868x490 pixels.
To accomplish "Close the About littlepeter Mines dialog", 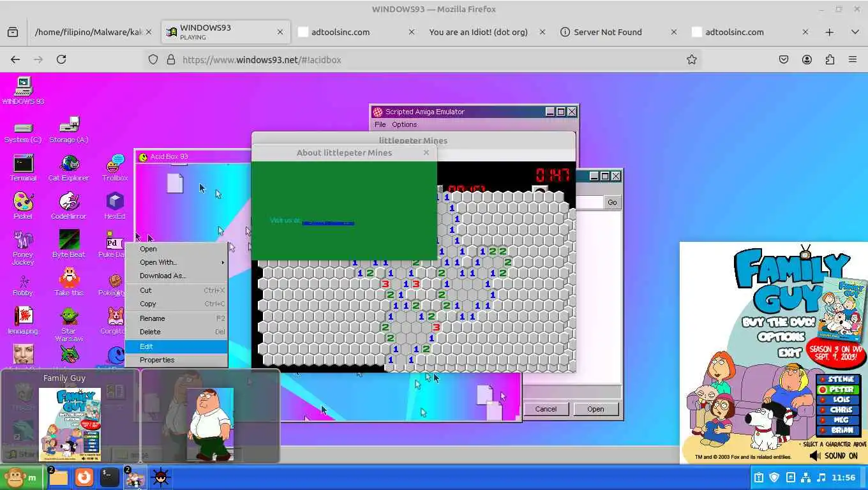I will tap(426, 152).
